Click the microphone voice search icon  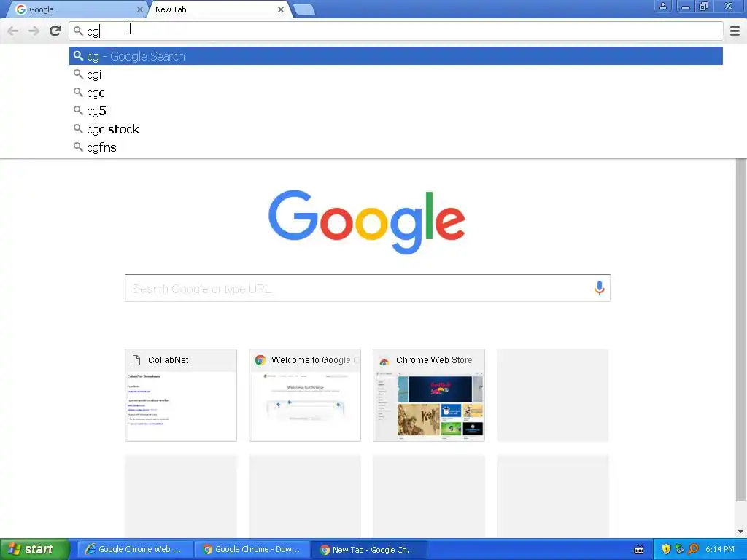tap(600, 288)
